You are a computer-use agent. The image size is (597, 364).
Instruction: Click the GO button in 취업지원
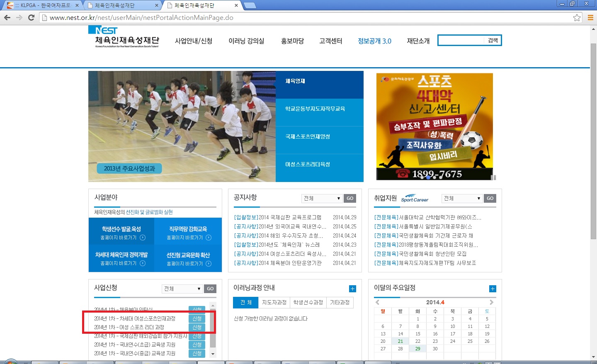[x=490, y=198]
